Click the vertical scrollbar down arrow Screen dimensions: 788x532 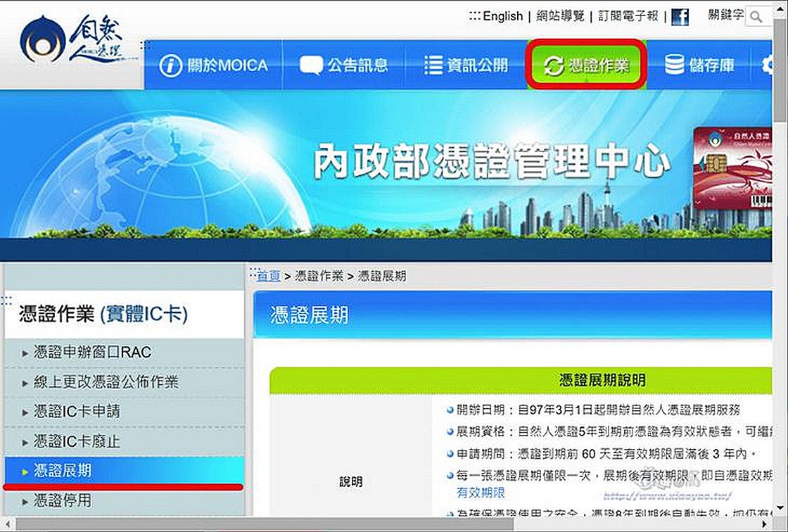(x=780, y=509)
